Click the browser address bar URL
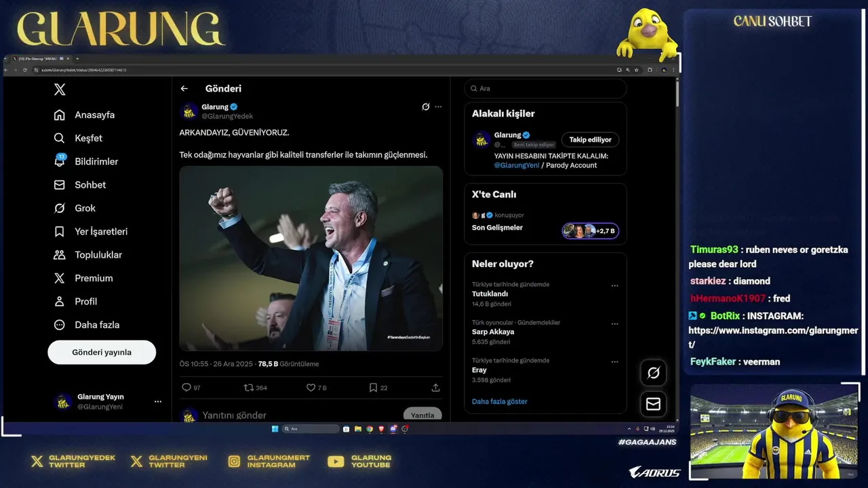Image resolution: width=868 pixels, height=488 pixels. tap(83, 70)
